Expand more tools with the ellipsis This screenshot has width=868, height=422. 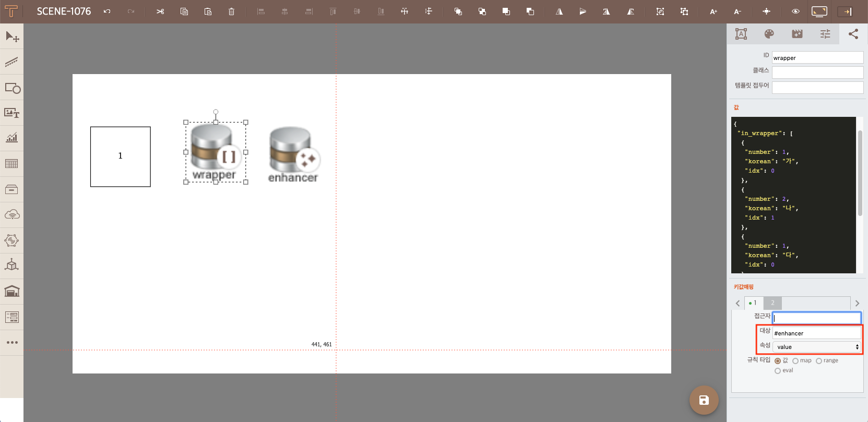(12, 342)
